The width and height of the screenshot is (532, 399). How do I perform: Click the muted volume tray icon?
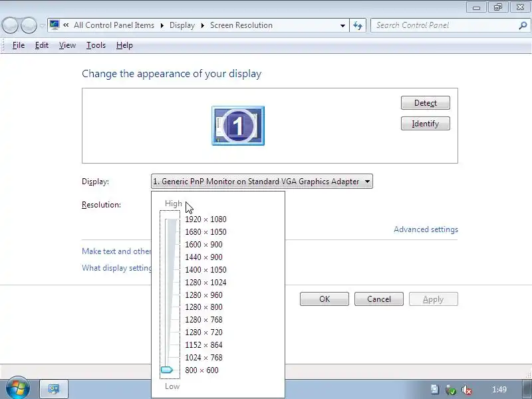pos(467,390)
